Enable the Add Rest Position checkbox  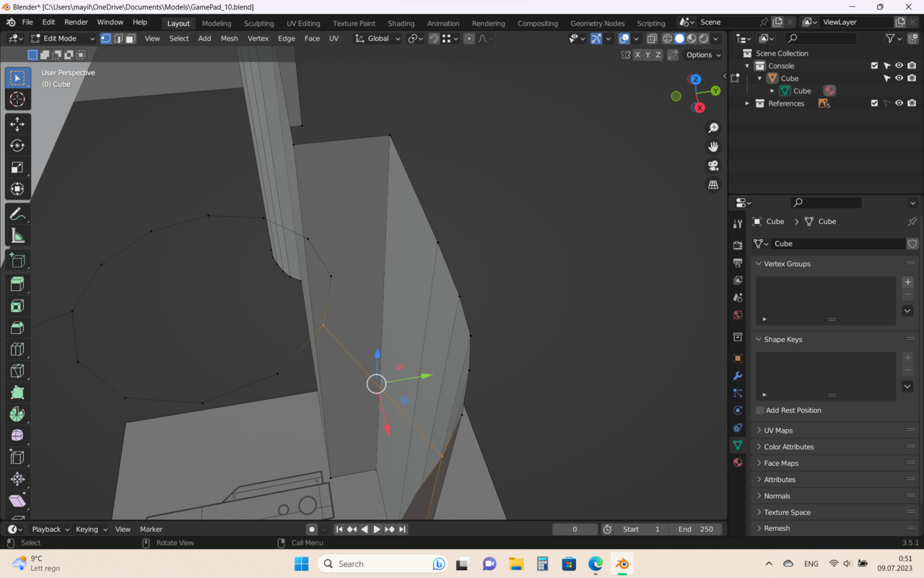pos(760,410)
